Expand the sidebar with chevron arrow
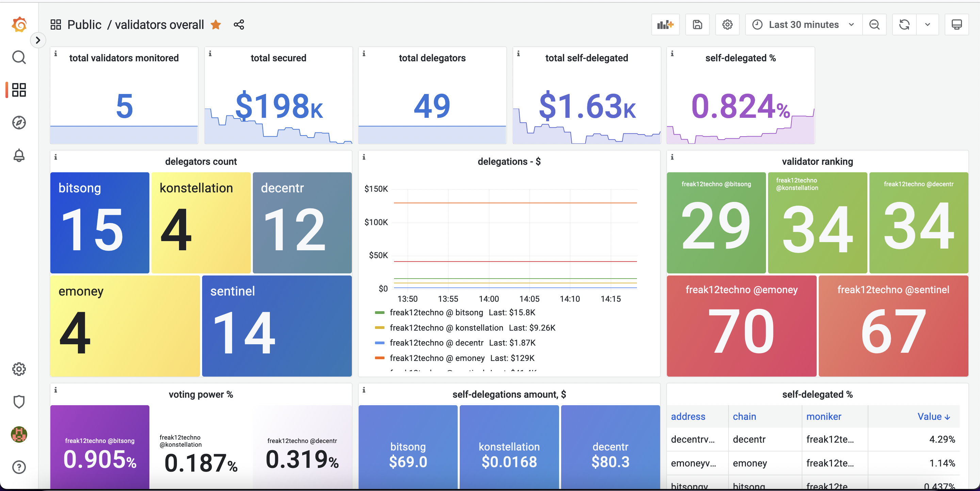 tap(38, 40)
